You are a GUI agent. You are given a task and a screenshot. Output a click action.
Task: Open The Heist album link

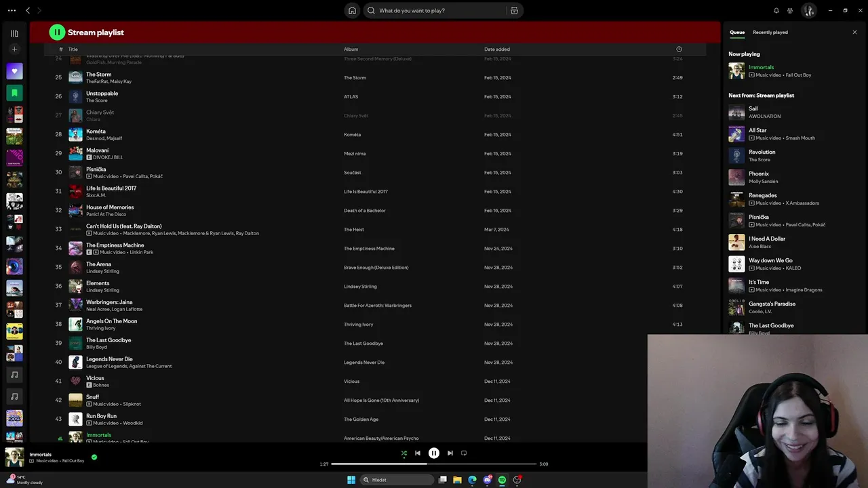tap(354, 229)
